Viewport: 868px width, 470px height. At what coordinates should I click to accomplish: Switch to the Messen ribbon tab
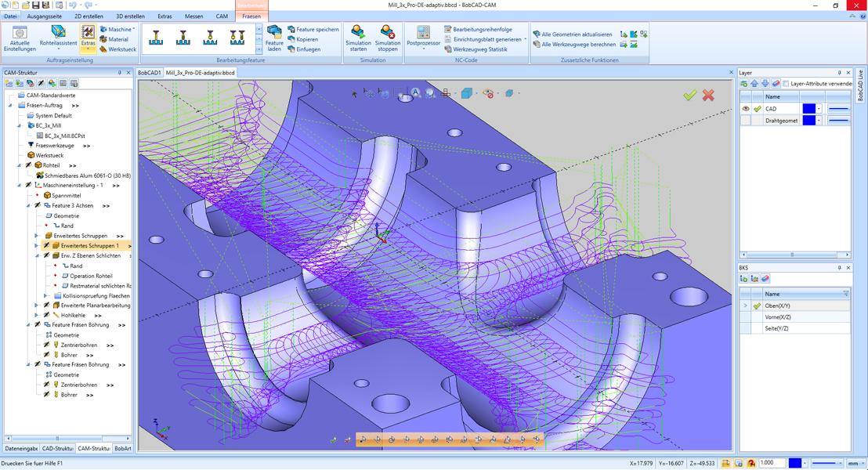pos(193,16)
